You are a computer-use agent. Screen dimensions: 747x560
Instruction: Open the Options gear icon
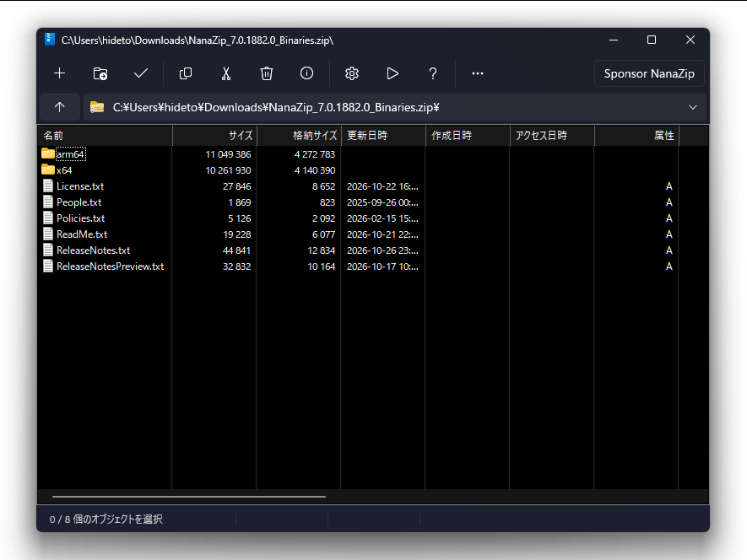[x=352, y=73]
